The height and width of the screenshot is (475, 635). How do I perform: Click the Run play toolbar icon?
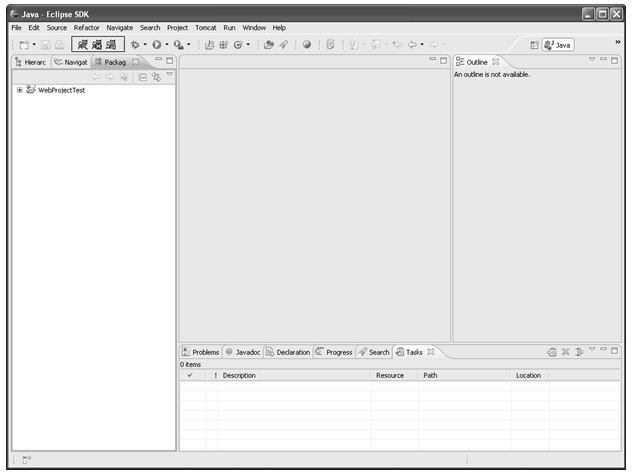click(x=157, y=45)
